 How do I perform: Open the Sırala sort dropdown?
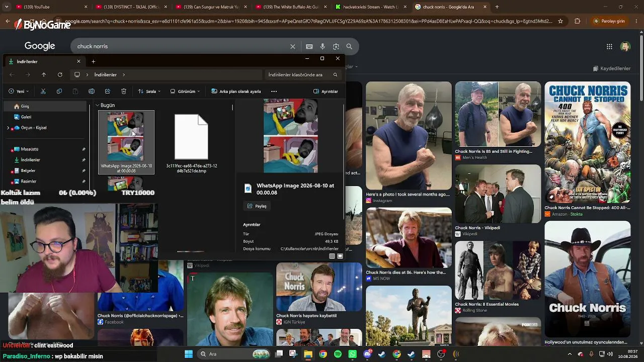click(x=149, y=92)
